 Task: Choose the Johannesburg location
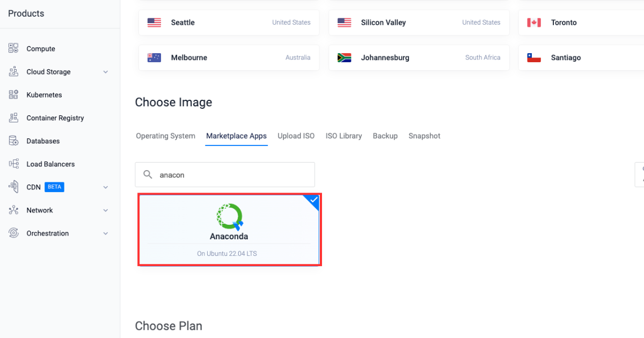419,57
